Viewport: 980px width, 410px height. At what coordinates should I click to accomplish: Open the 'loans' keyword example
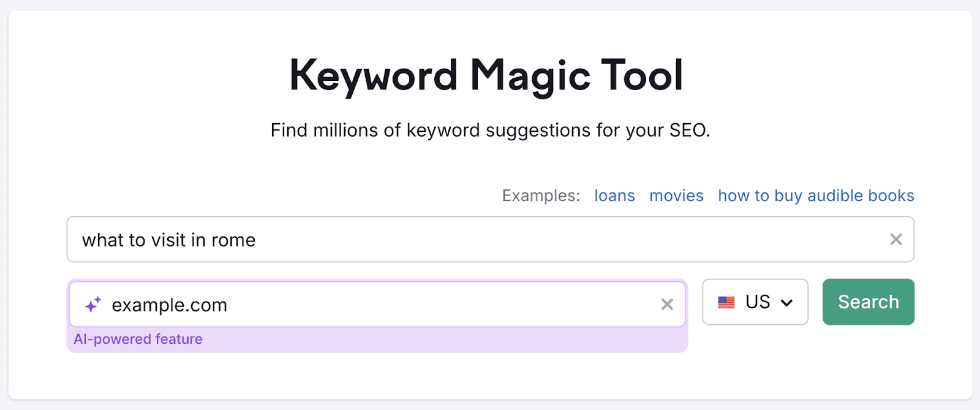click(x=614, y=195)
